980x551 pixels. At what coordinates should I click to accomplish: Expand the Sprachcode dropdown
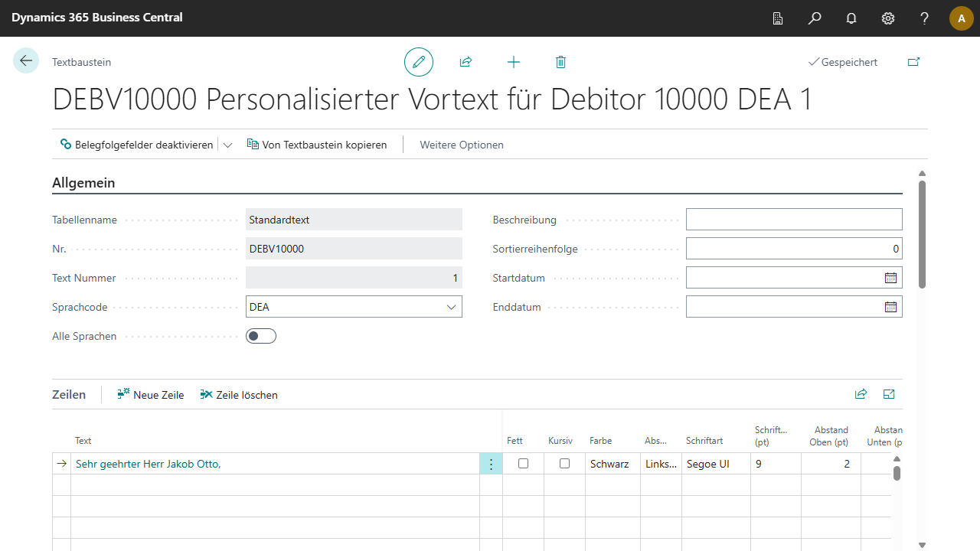click(451, 307)
